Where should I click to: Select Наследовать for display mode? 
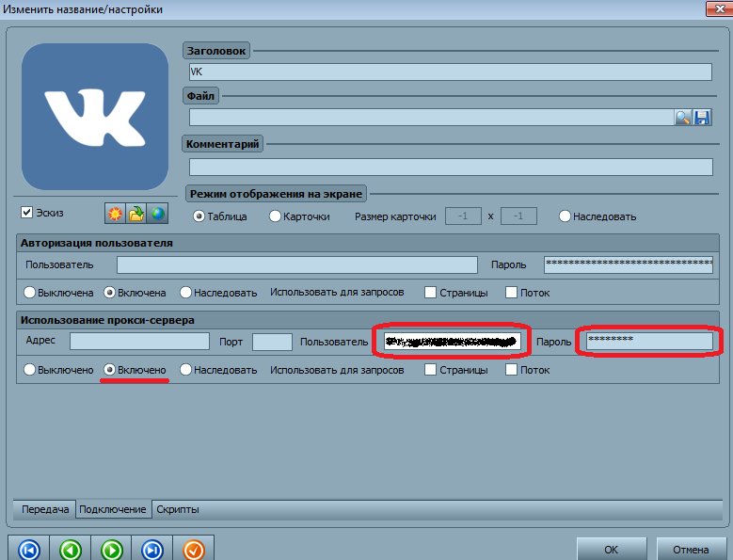[565, 216]
